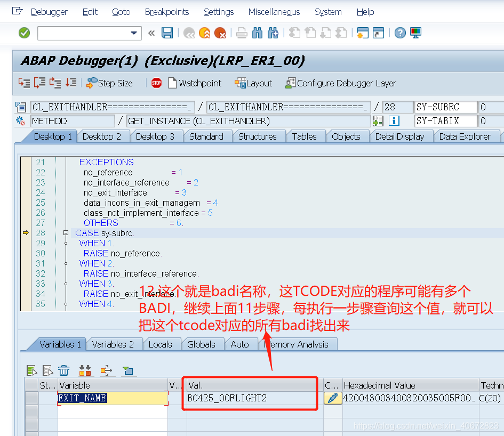Open the Help menu
Image resolution: width=504 pixels, height=436 pixels.
click(x=365, y=12)
